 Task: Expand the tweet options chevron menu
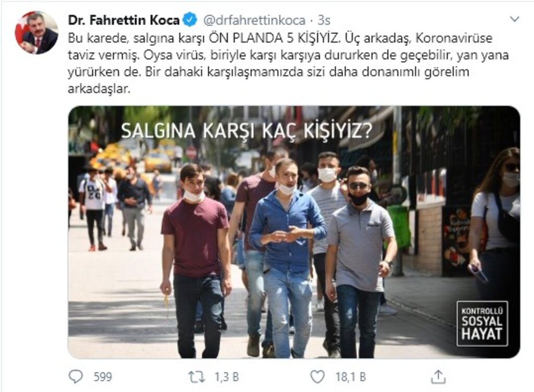point(515,19)
